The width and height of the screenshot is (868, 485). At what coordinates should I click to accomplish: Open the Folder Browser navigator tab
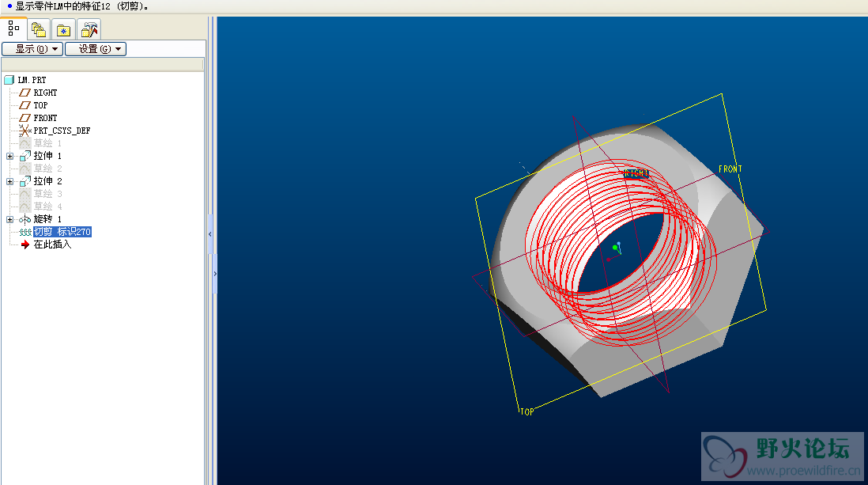tap(38, 29)
